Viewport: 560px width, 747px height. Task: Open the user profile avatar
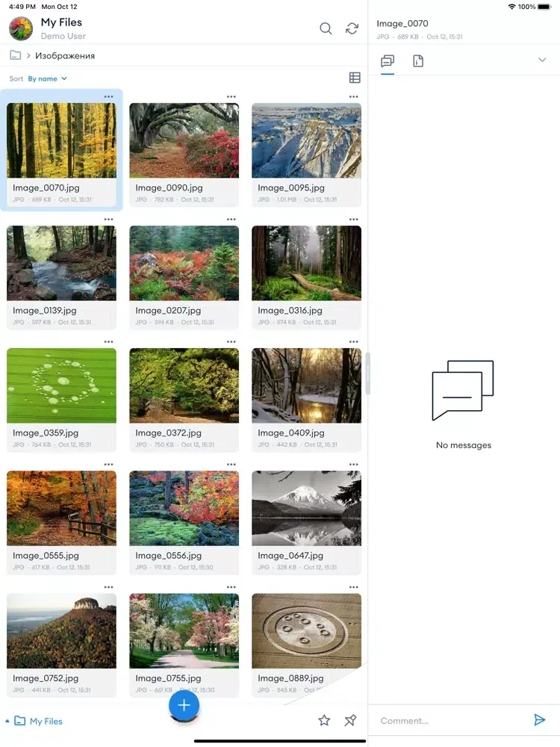pos(21,28)
